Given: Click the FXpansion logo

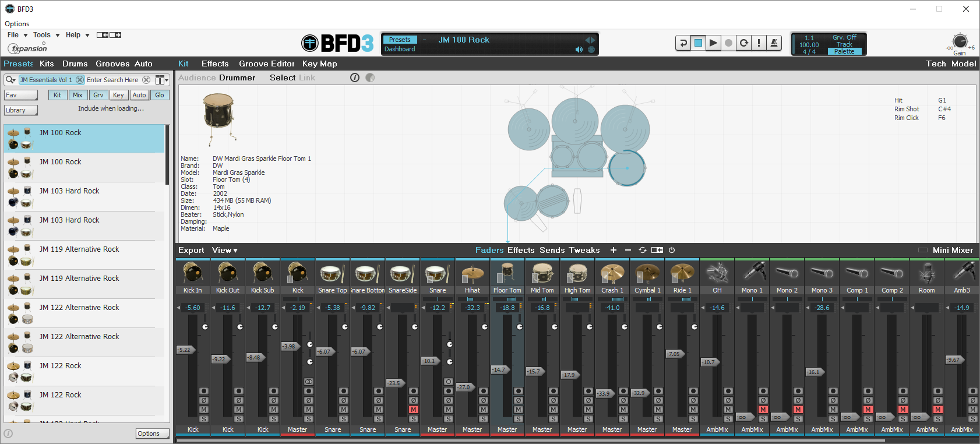Looking at the screenshot, I should coord(27,48).
